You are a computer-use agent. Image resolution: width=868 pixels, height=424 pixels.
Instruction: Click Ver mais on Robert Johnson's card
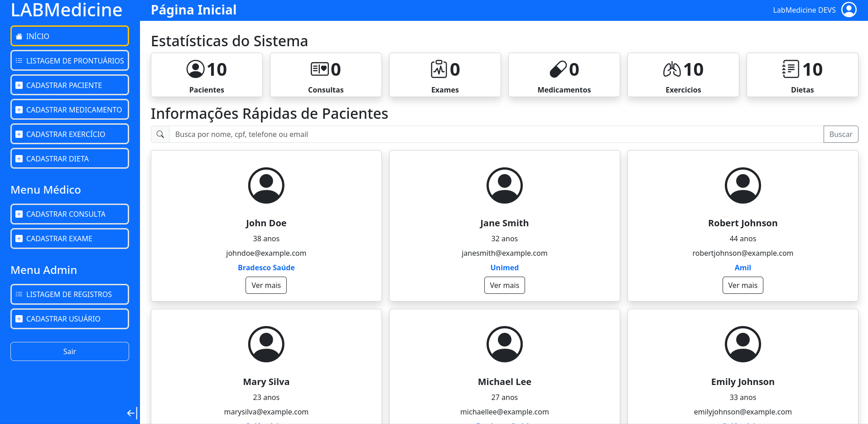(x=743, y=285)
